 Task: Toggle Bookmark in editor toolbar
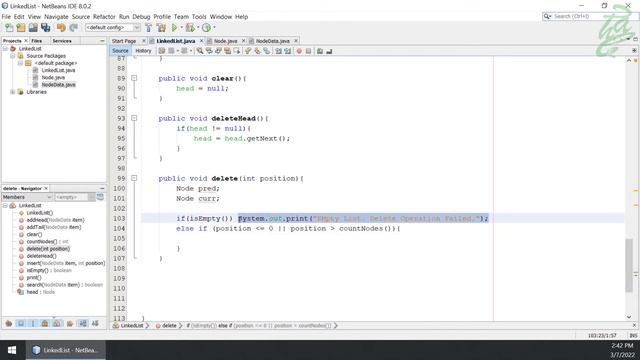click(267, 51)
